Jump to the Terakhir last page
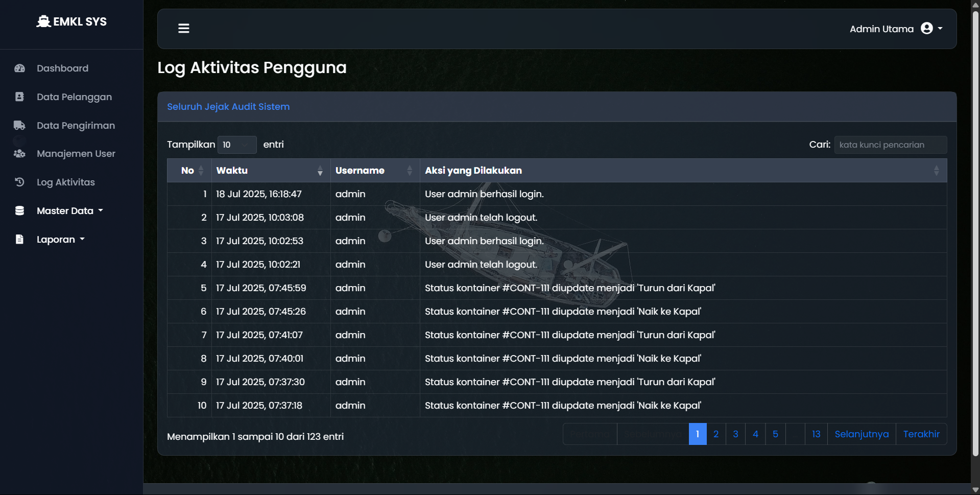This screenshot has width=980, height=495. pos(921,434)
